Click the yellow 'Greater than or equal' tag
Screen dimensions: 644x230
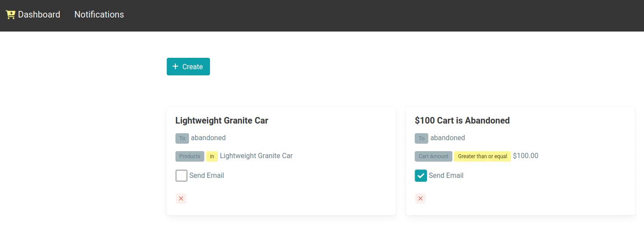pyautogui.click(x=482, y=156)
